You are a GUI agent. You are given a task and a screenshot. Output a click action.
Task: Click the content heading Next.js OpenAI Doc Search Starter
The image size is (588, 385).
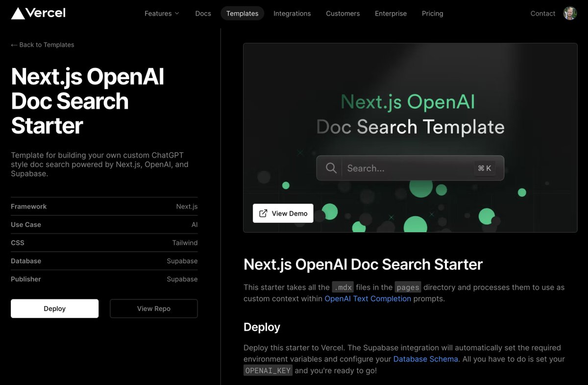(363, 264)
